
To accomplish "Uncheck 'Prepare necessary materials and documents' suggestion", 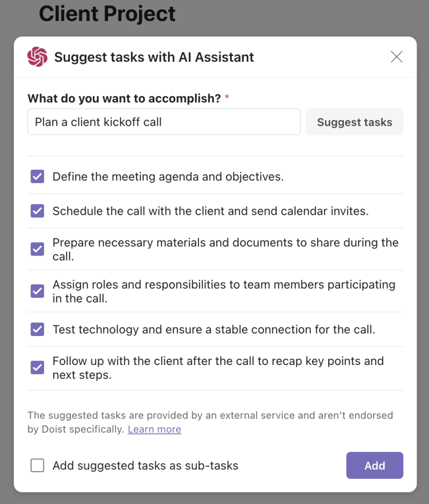I will [37, 249].
